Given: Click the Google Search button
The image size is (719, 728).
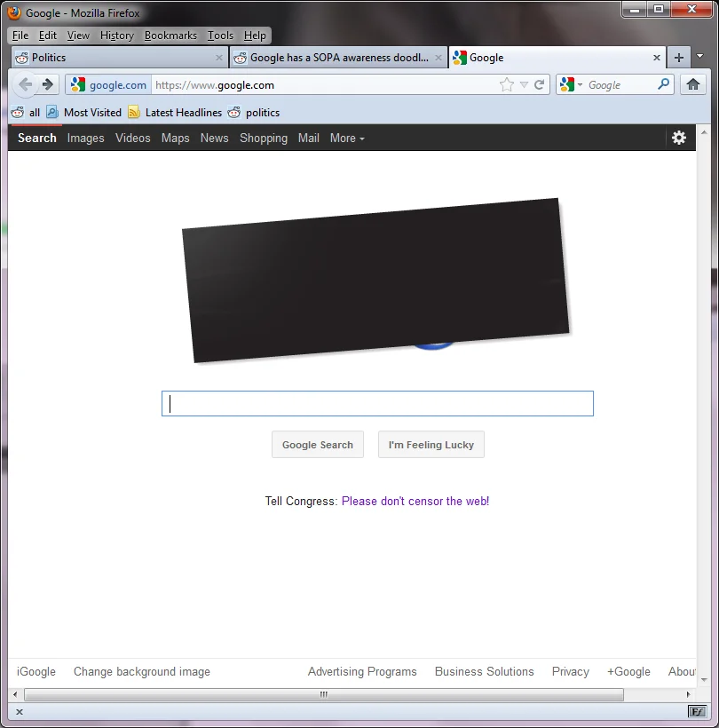Looking at the screenshot, I should pyautogui.click(x=318, y=444).
